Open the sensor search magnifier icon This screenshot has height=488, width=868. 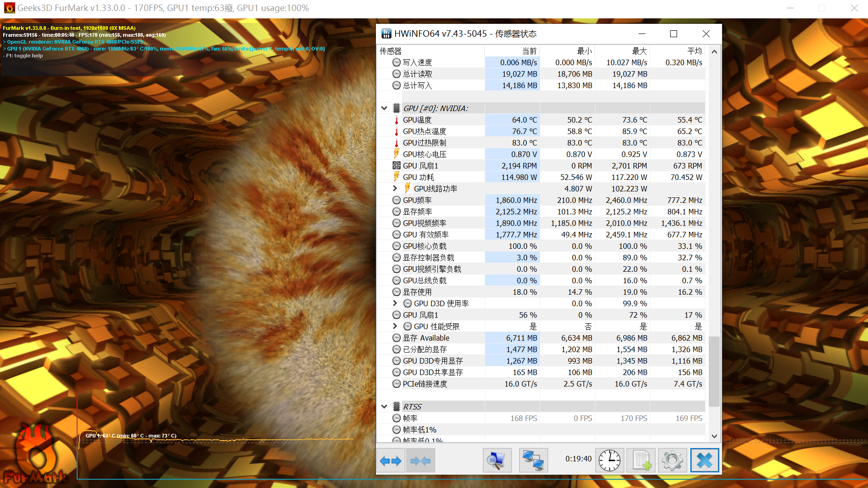point(497,460)
